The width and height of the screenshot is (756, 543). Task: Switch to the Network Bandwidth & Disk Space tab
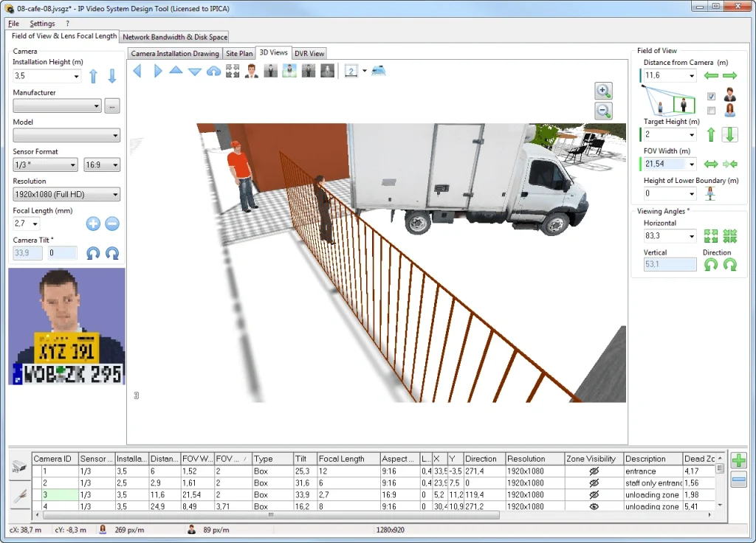pos(174,36)
